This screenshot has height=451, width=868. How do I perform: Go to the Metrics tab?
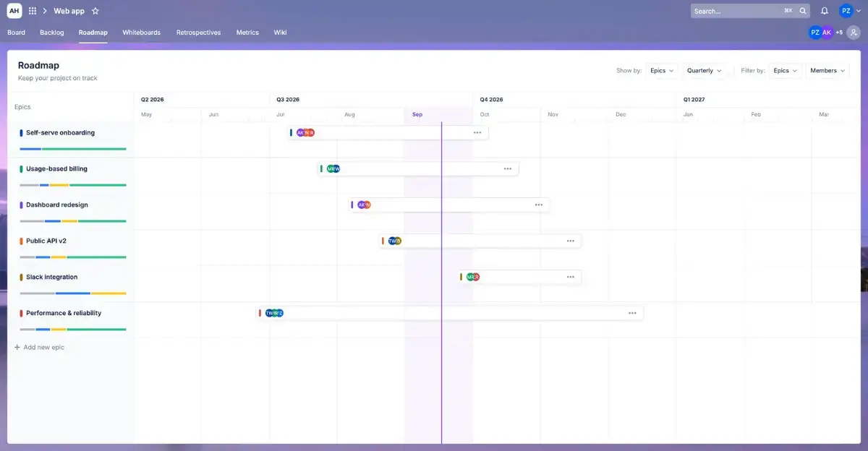point(247,33)
